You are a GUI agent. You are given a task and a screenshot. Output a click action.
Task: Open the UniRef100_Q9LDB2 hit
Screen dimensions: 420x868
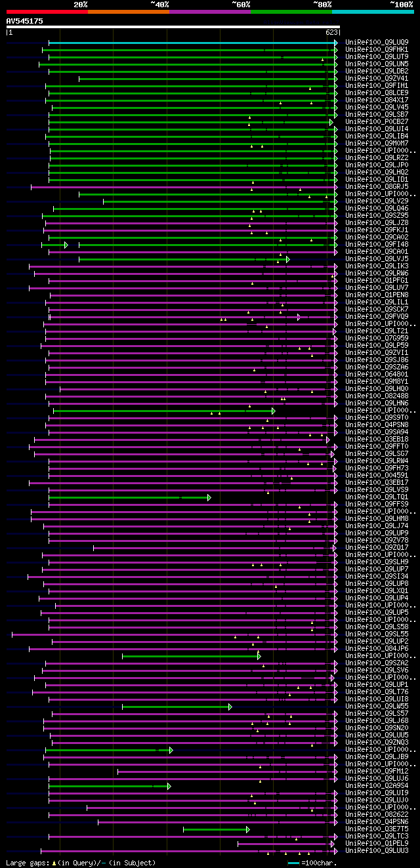(x=377, y=72)
